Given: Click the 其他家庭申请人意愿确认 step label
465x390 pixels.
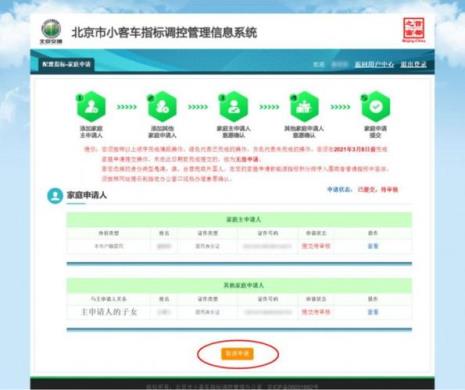Looking at the screenshot, I should (304, 132).
